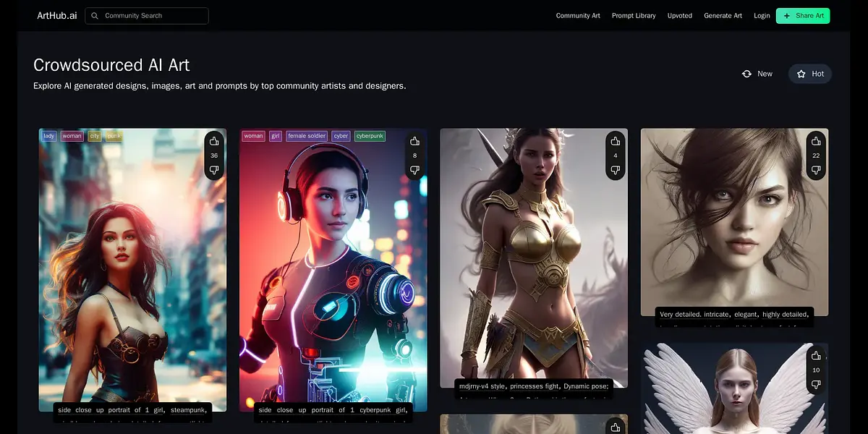Click the Login link

(762, 16)
